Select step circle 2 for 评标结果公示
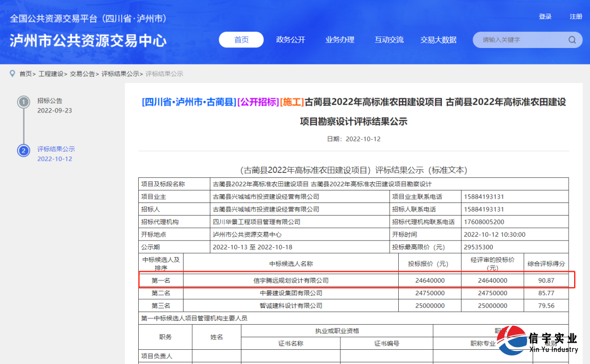The width and height of the screenshot is (590, 364). pyautogui.click(x=22, y=149)
